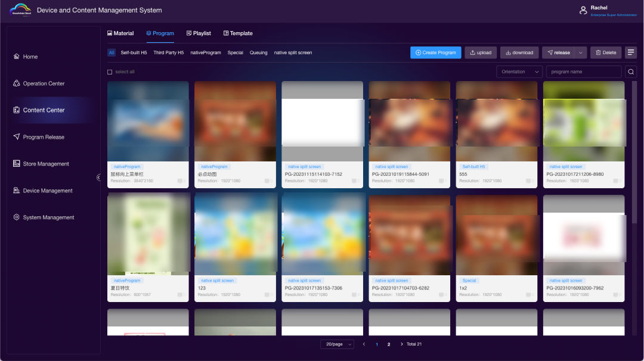Click the Resolution 600*1067 text
The width and height of the screenshot is (644, 361).
tap(131, 294)
